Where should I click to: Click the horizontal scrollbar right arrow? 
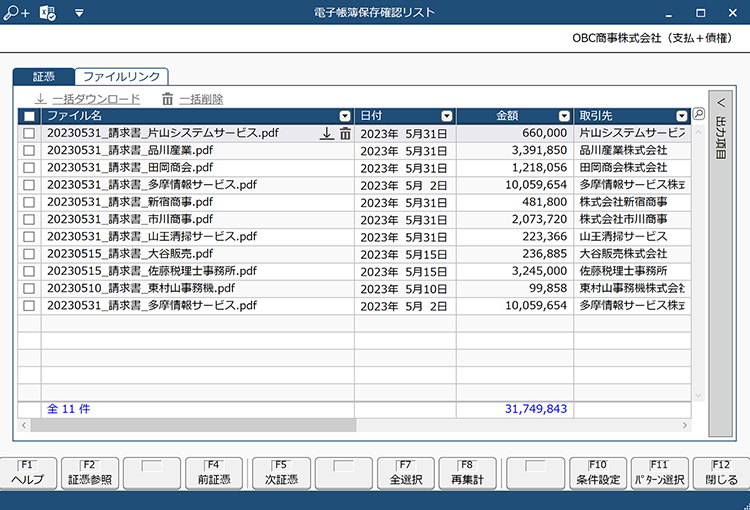coord(685,425)
